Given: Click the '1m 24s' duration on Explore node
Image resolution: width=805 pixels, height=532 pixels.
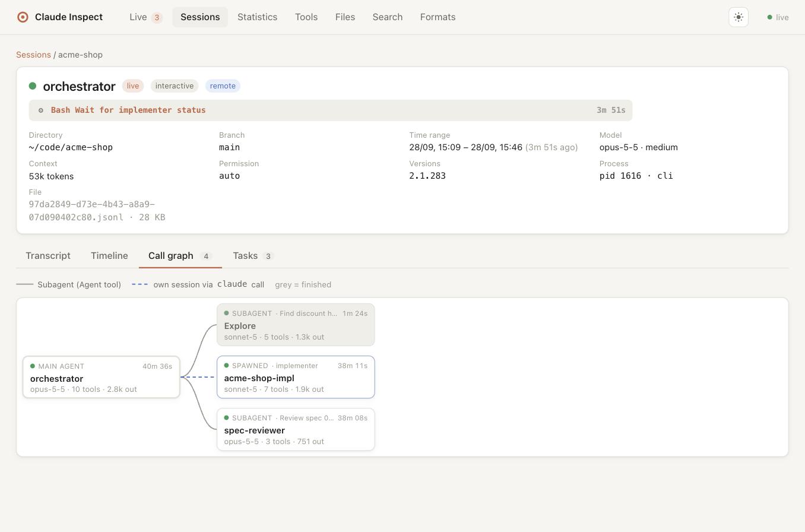Looking at the screenshot, I should (355, 313).
